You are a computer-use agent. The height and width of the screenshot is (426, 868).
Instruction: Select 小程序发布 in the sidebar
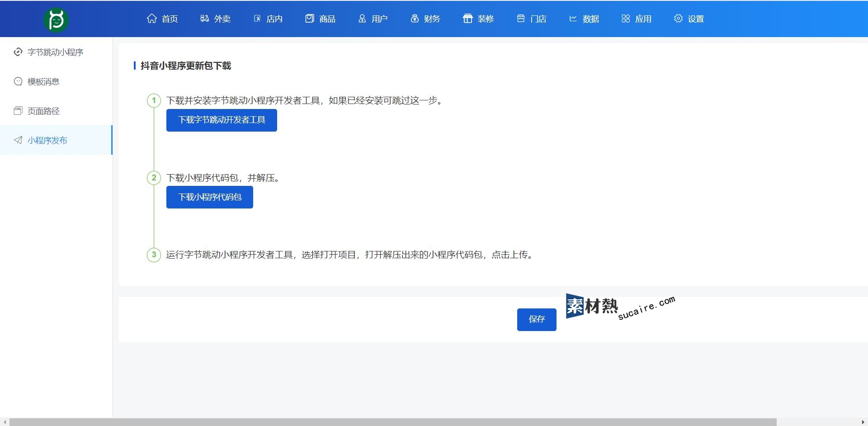pyautogui.click(x=56, y=140)
